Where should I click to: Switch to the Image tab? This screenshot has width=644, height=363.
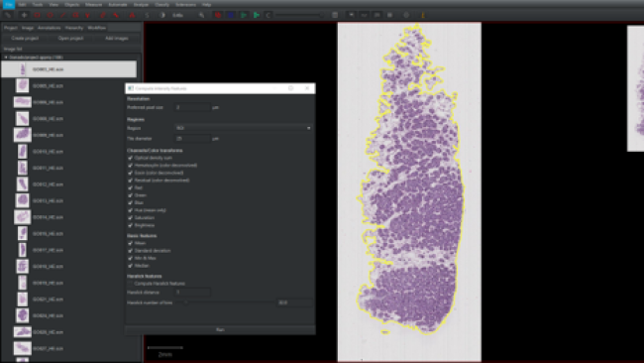(x=28, y=28)
